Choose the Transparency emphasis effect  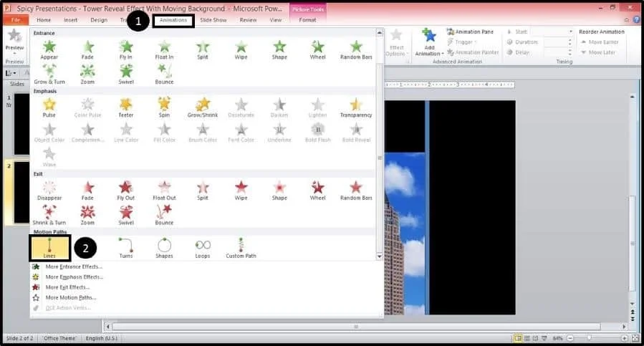tap(356, 108)
